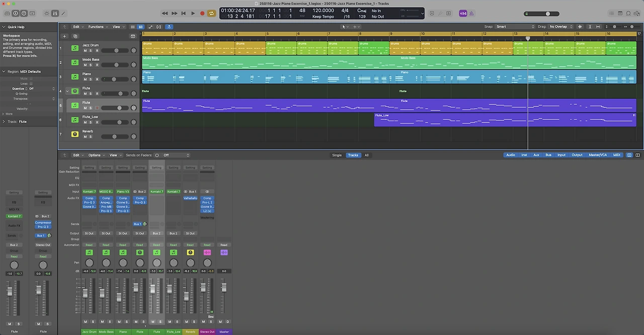Open the Mixer Edit menu

(77, 155)
